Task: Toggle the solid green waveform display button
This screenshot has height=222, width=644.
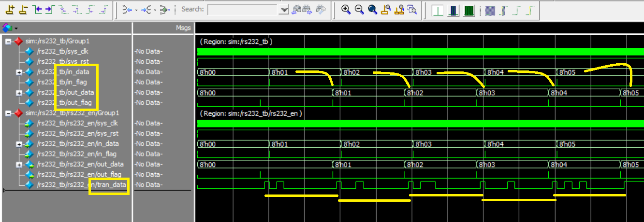Action: [x=469, y=10]
